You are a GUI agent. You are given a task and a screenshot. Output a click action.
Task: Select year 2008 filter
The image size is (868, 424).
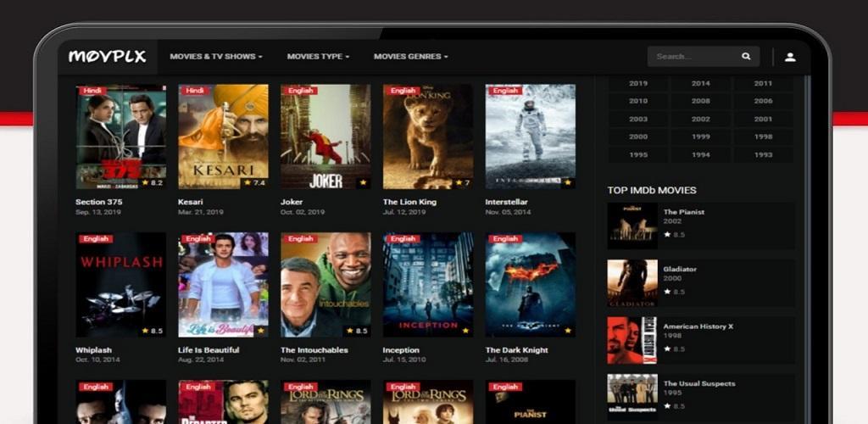[701, 101]
